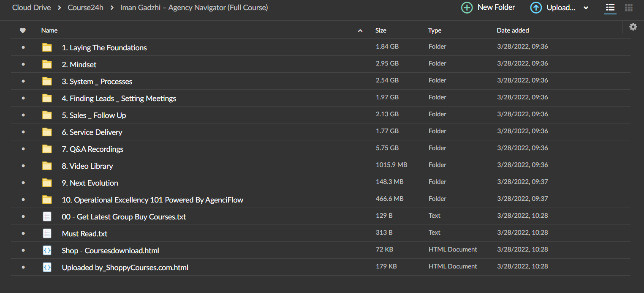Toggle favorite dot for Uploaded by_ShoppyCourses.com.html
This screenshot has height=293, width=644.
23,267
